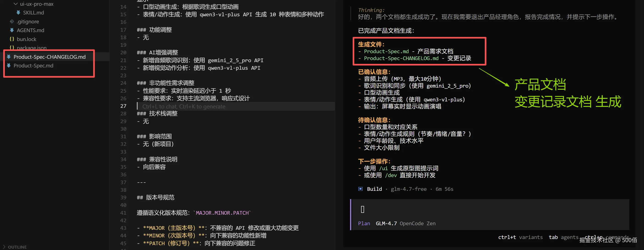Click the SKILL.md markdown file icon
This screenshot has width=644, height=250.
(18, 12)
